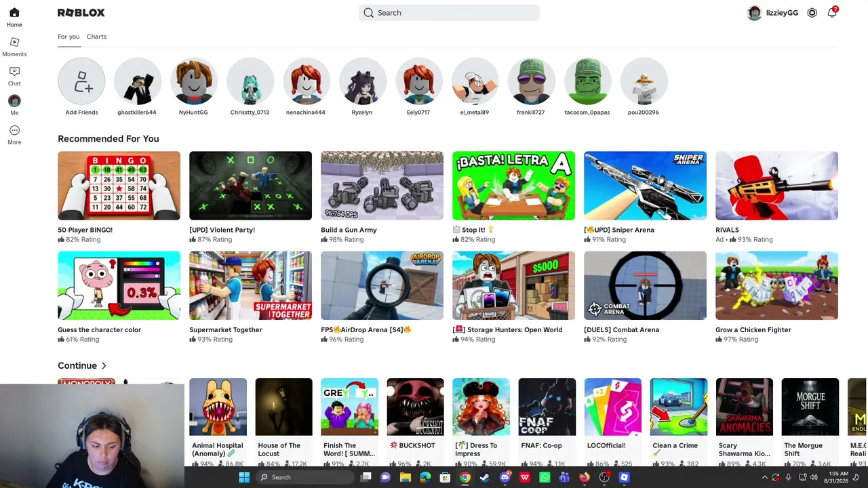Image resolution: width=868 pixels, height=488 pixels.
Task: Open NyHuntGG's friend avatar
Action: pyautogui.click(x=194, y=81)
